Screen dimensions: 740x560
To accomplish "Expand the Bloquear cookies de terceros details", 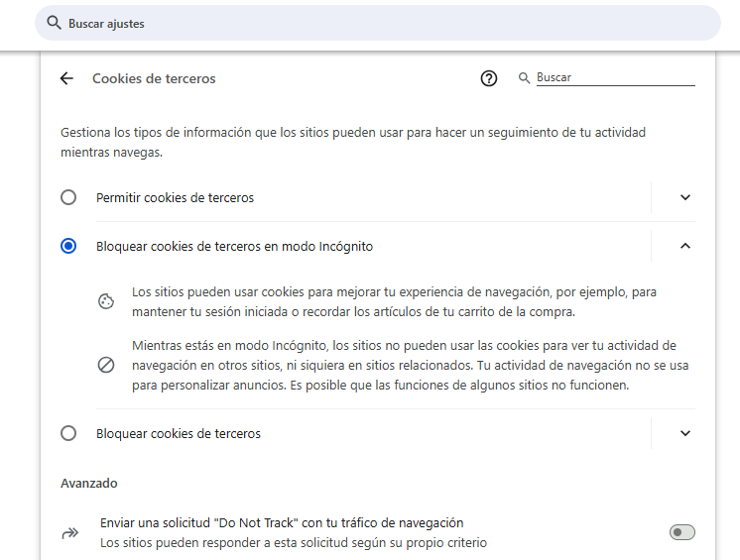I will 685,433.
